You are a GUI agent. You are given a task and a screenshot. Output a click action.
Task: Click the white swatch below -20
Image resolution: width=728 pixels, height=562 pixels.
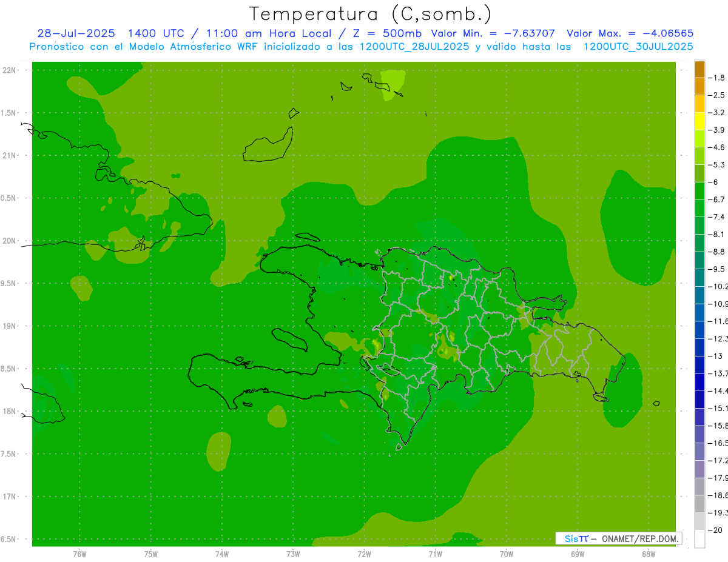pyautogui.click(x=699, y=539)
